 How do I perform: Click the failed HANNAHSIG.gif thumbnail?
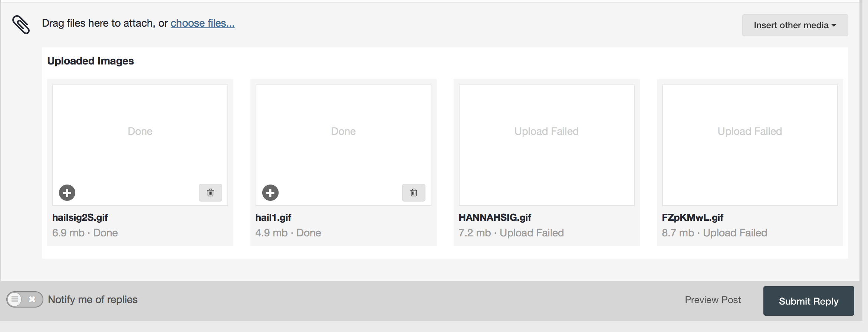546,145
